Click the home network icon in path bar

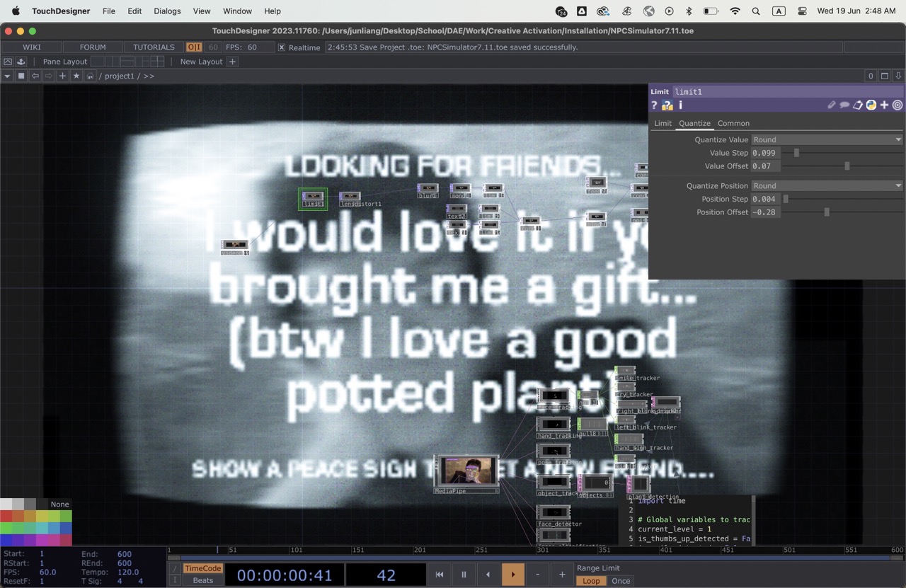[x=91, y=76]
